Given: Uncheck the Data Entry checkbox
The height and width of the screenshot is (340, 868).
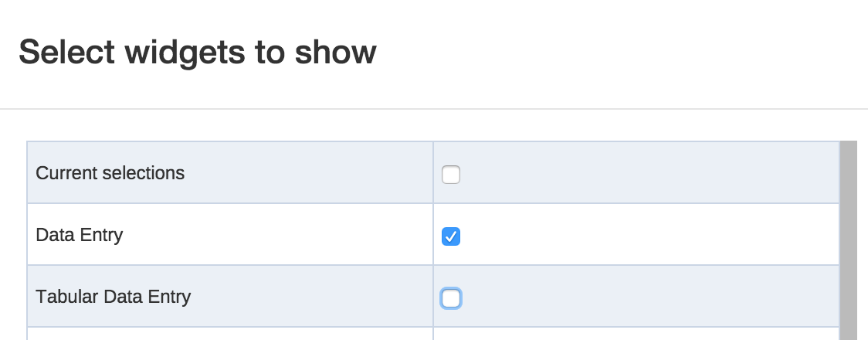Looking at the screenshot, I should [x=451, y=236].
